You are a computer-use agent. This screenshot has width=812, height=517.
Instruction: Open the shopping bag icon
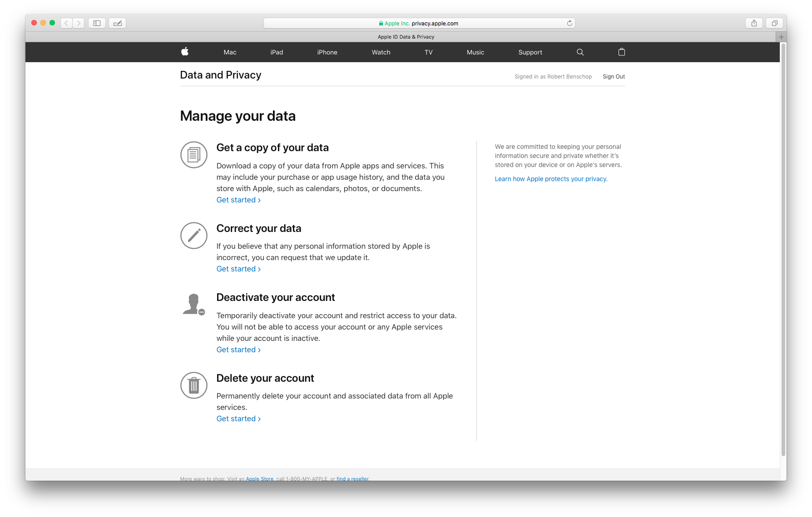(622, 52)
